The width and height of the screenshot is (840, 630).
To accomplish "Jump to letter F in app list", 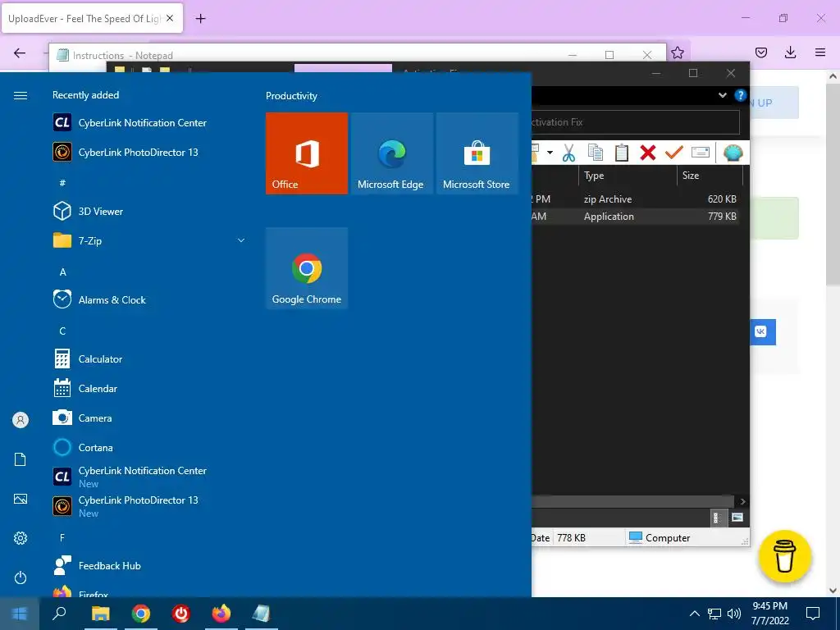I will [x=62, y=537].
